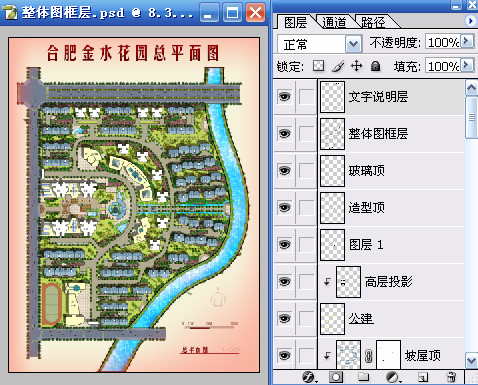Add a layer style via bottom icon
478x385 pixels.
coord(309,377)
